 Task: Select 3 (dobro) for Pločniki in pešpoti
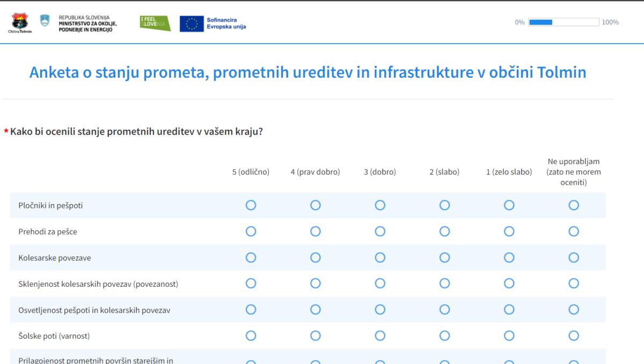point(380,205)
